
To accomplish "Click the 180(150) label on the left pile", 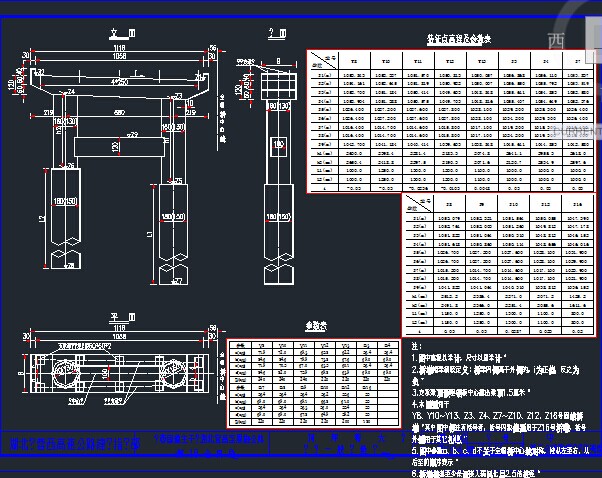I will [x=66, y=201].
